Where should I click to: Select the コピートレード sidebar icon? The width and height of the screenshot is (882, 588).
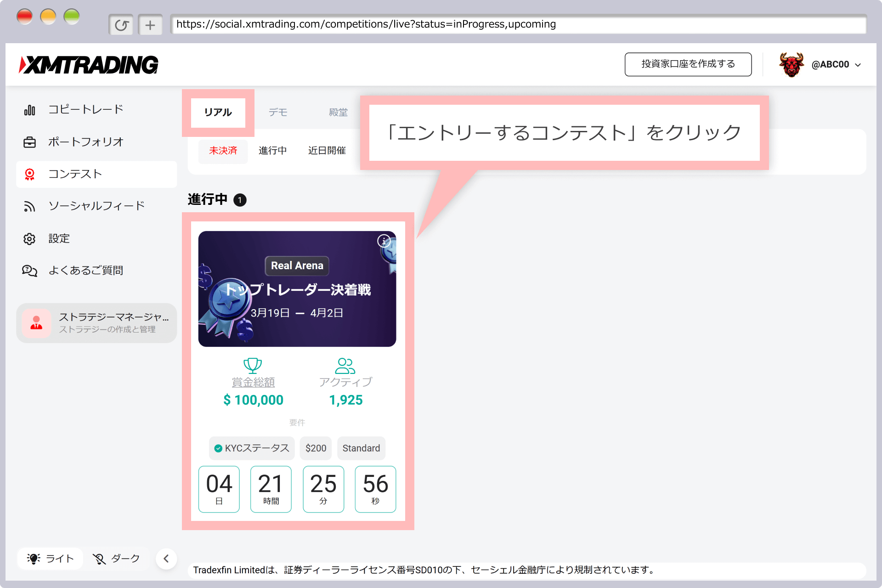(29, 109)
